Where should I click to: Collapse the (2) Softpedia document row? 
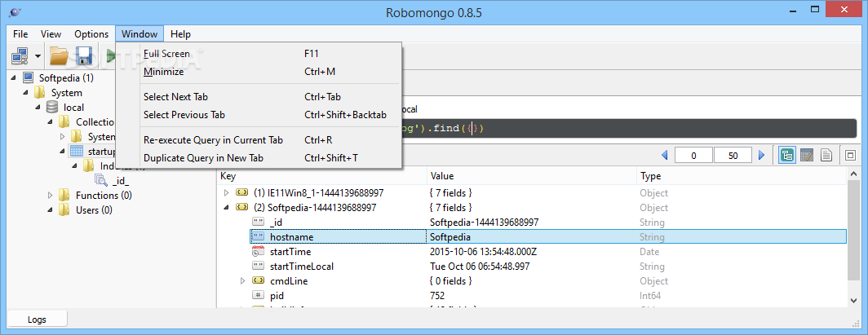tap(226, 208)
